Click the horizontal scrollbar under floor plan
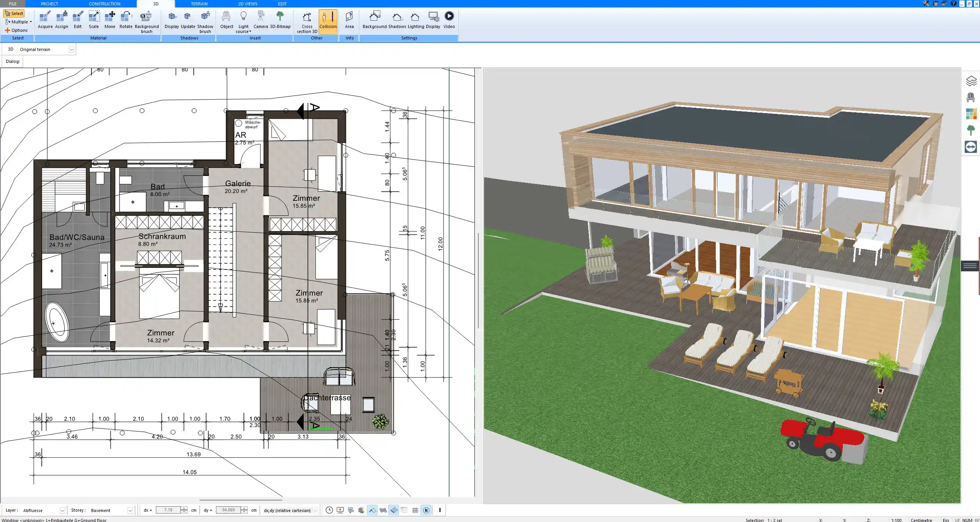The width and height of the screenshot is (980, 522). click(241, 500)
